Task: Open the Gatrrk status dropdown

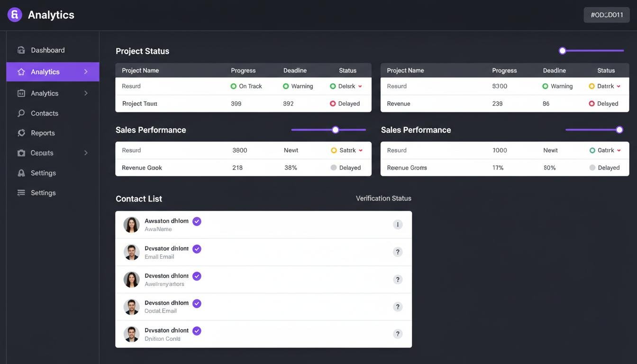Action: (x=619, y=150)
